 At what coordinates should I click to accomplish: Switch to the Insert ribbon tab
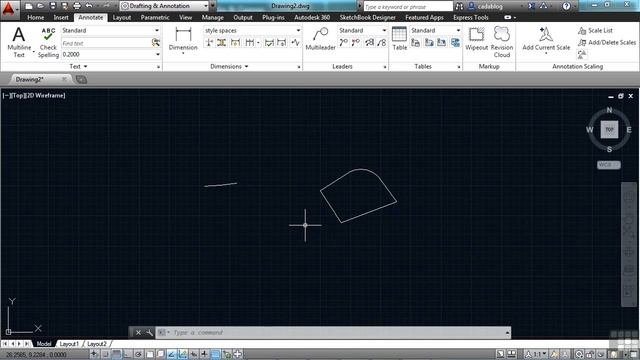[61, 18]
